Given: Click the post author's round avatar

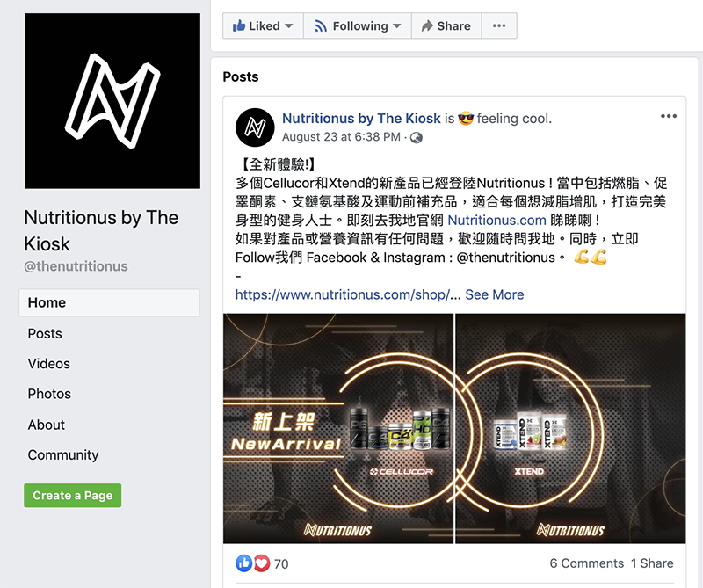Looking at the screenshot, I should point(255,127).
